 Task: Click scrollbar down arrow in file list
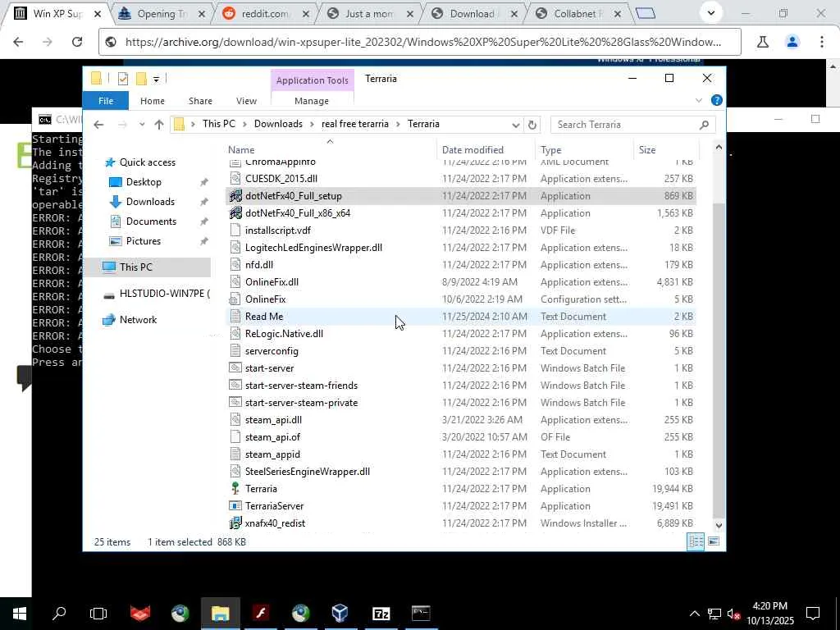click(x=719, y=526)
